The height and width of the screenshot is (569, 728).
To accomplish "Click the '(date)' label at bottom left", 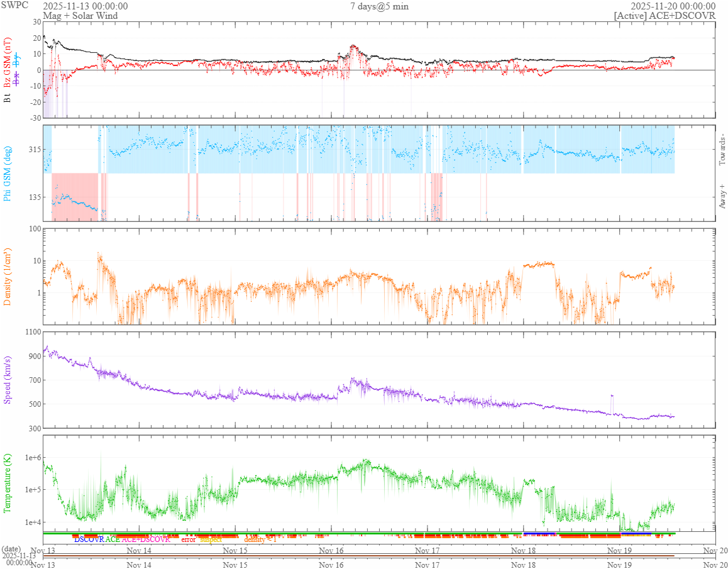I will (11, 549).
